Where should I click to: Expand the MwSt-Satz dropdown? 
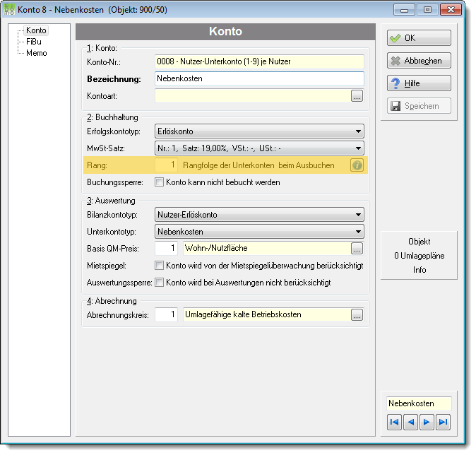259,148
